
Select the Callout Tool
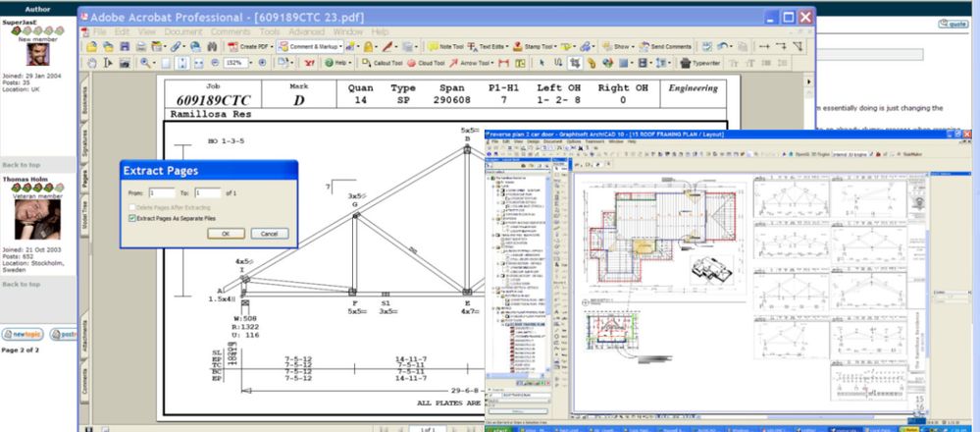(x=382, y=63)
